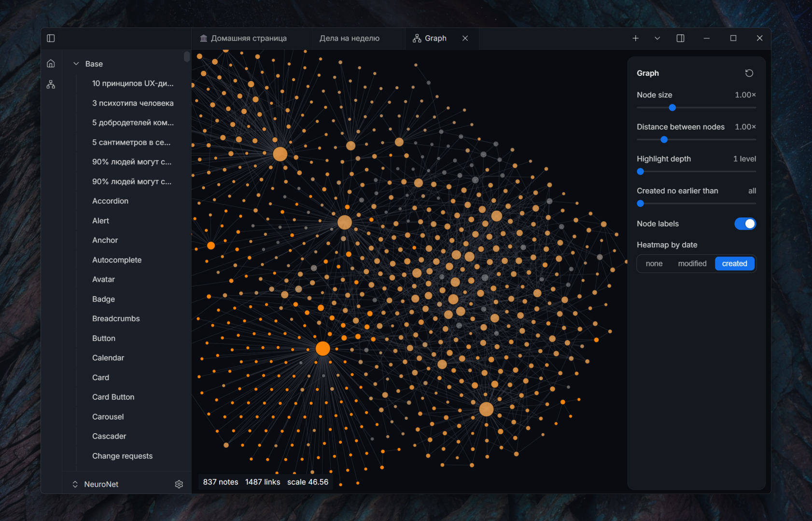Click the scale 46.56 readout
Viewport: 812px width, 521px height.
pyautogui.click(x=308, y=482)
